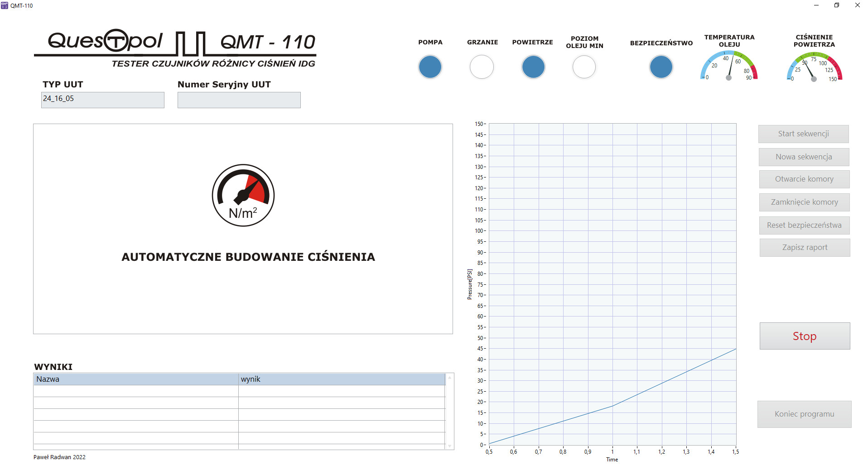Click TESTER CZUJNIKÓW RÓŻNICY CIŚNIEŃ IDG subtitle
Viewport: 868px width, 470px height.
pos(213,64)
